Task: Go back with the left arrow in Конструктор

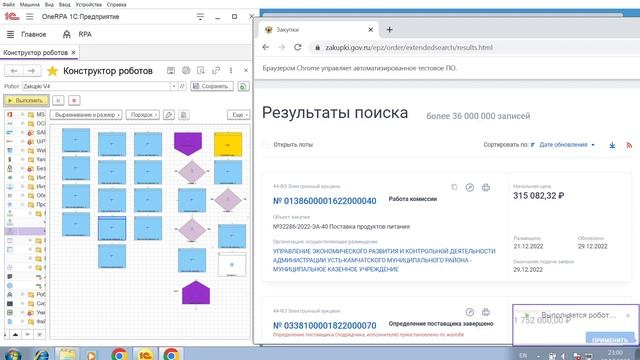Action: [14, 71]
